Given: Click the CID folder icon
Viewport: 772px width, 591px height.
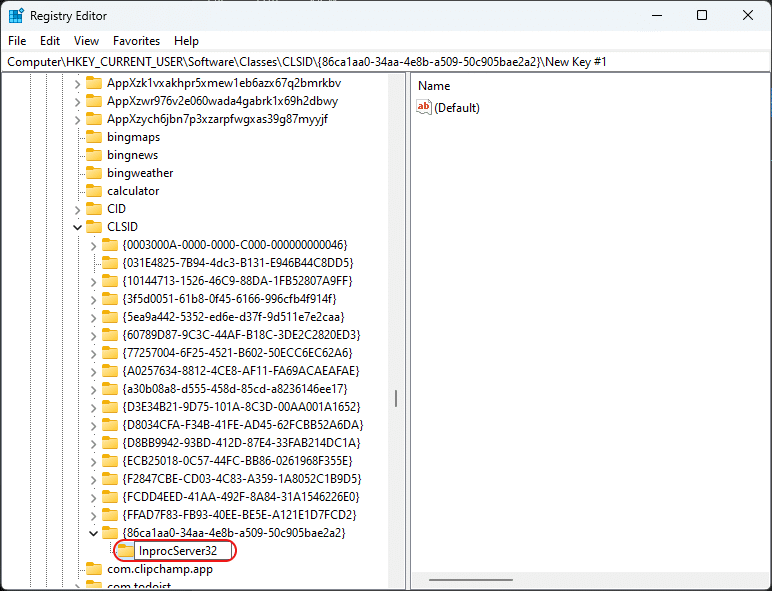Looking at the screenshot, I should click(94, 209).
